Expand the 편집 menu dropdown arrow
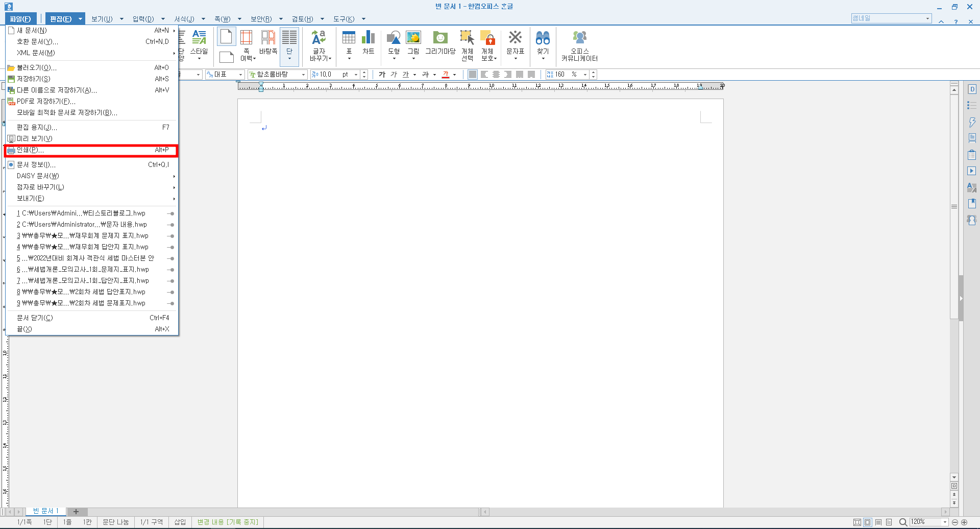 tap(80, 19)
